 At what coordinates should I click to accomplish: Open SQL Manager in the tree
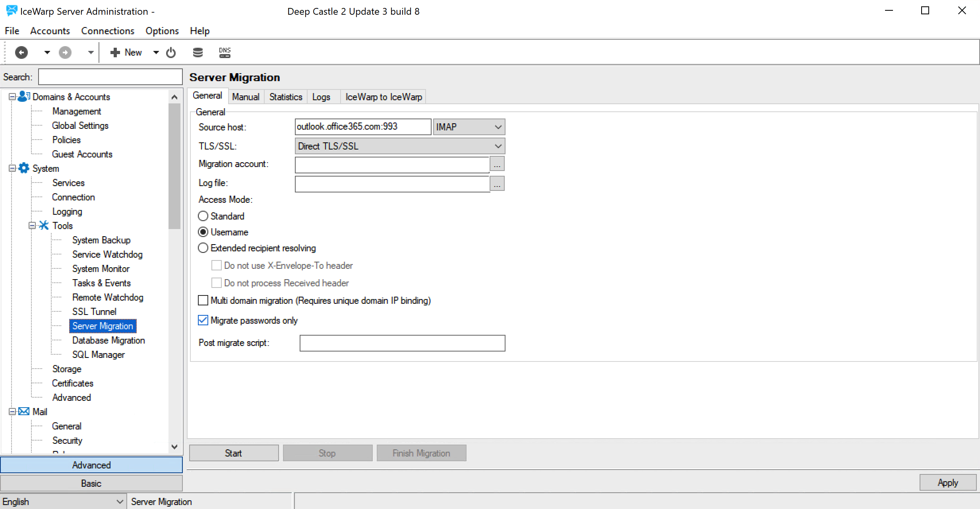(99, 355)
